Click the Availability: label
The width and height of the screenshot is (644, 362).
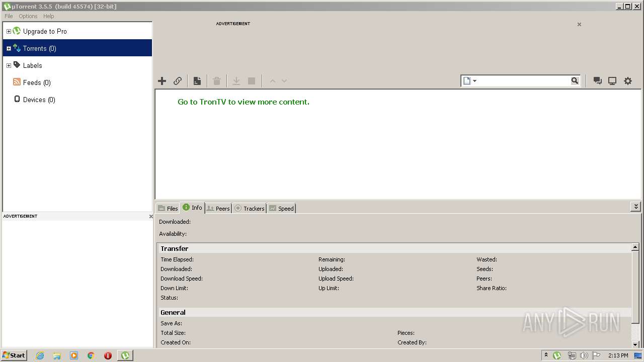coord(173,234)
